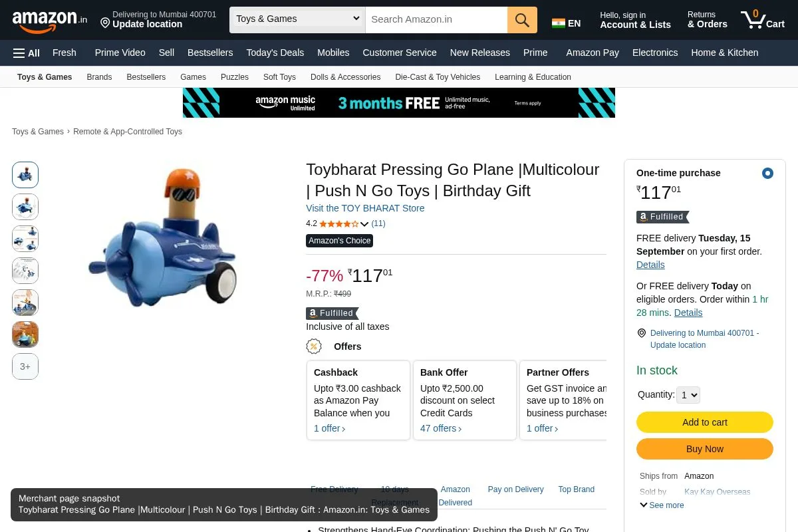Open the Toys & Games search category dropdown
Screen dimensions: 798x532
[x=297, y=19]
